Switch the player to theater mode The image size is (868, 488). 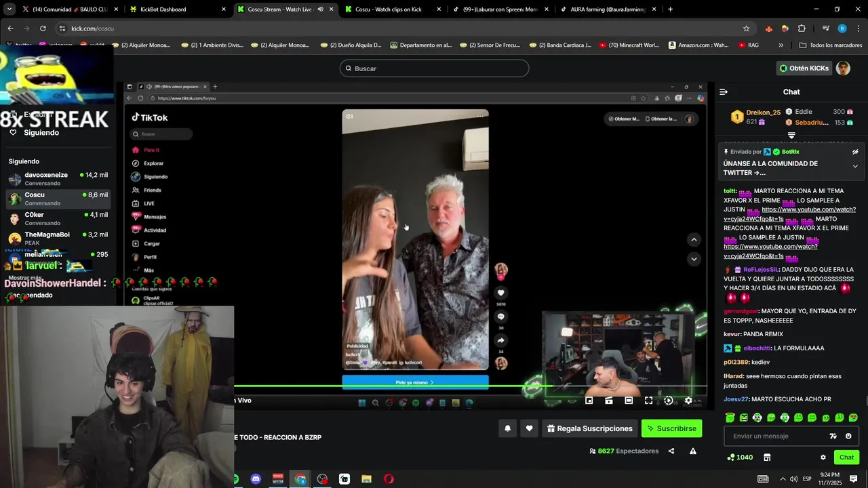coord(629,401)
